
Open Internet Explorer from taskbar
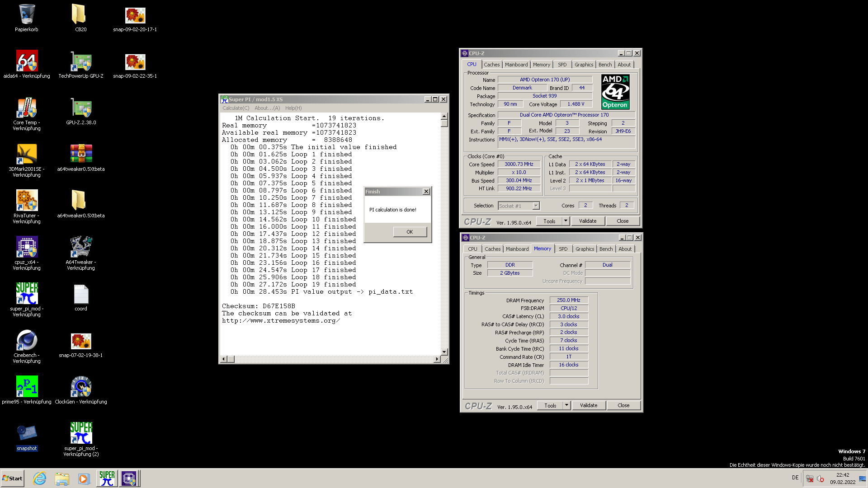(40, 478)
